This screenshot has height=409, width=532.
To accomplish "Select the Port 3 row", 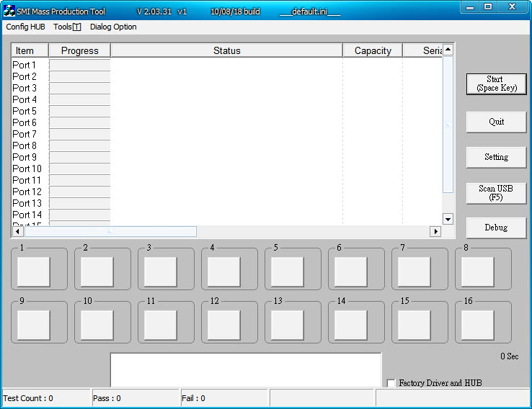I will pos(226,88).
